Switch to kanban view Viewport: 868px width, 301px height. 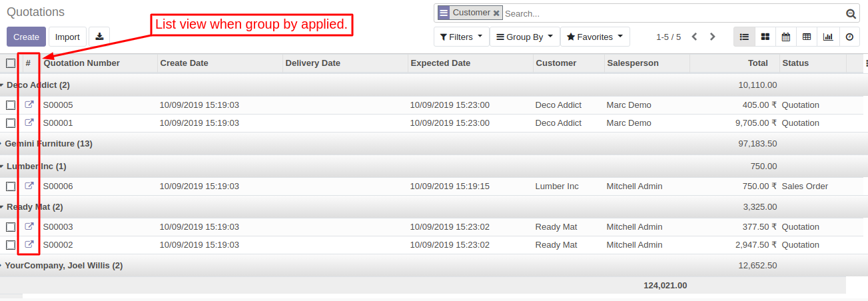[x=765, y=37]
